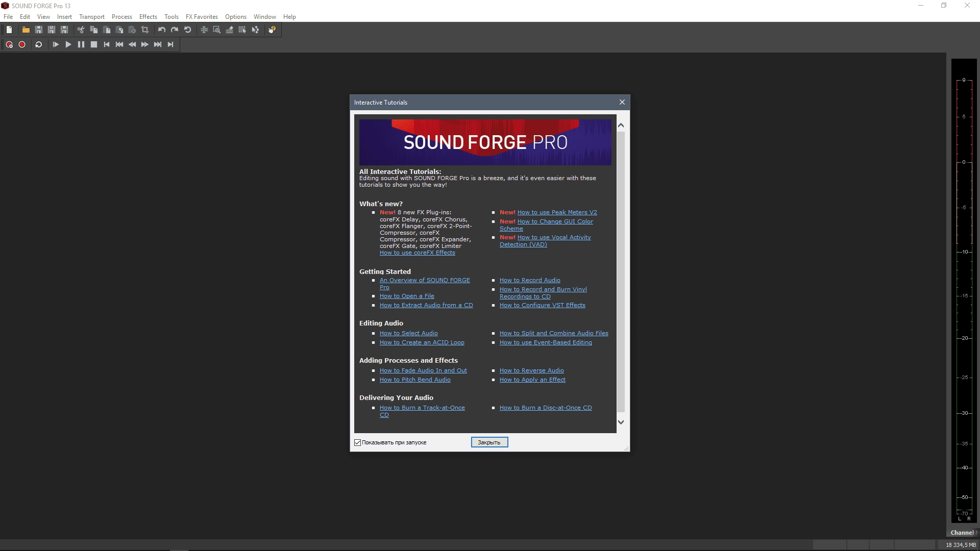Viewport: 980px width, 551px height.
Task: Click the Redo arrow icon
Action: (175, 30)
